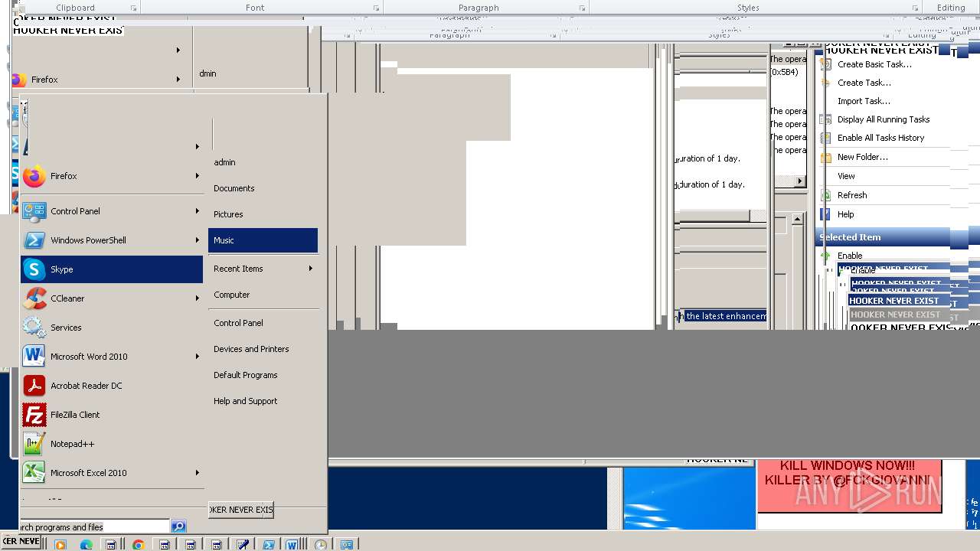
Task: Open media player icon in taskbar
Action: 60,545
